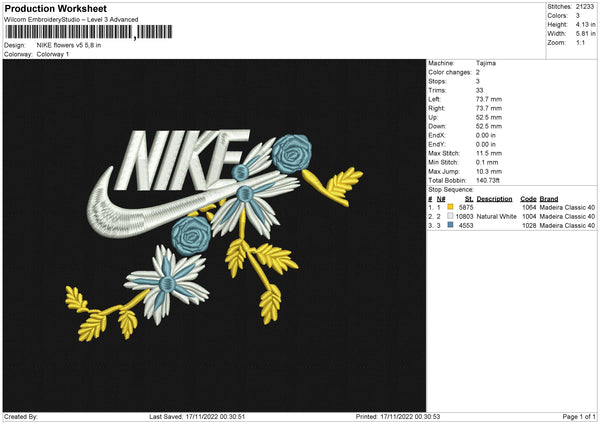Select the "Created By:" footer label
The height and width of the screenshot is (424, 600).
(x=21, y=416)
